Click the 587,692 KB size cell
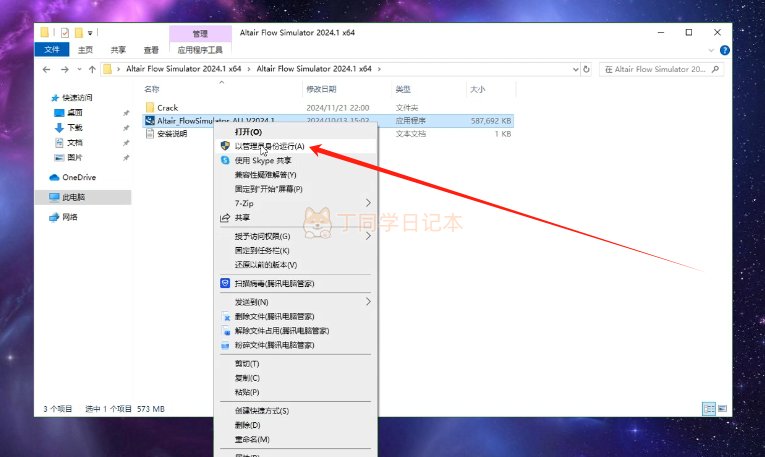 point(491,120)
